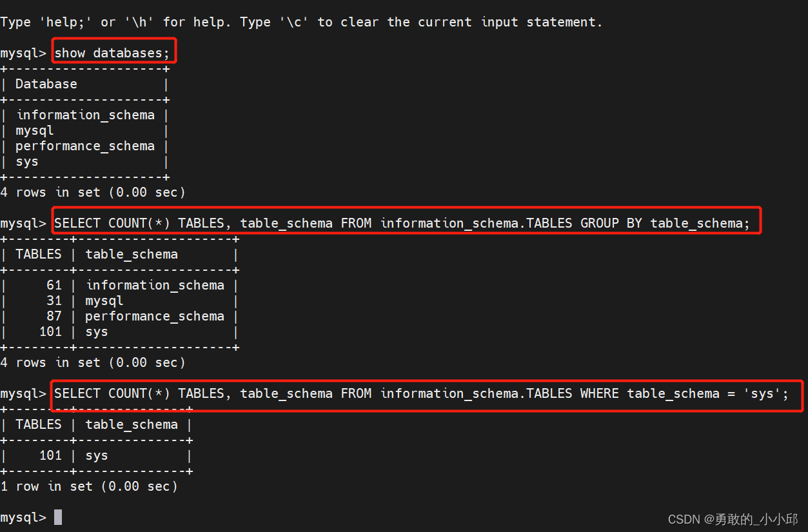Image resolution: width=808 pixels, height=532 pixels.
Task: Click the 'Database' column header
Action: click(46, 84)
